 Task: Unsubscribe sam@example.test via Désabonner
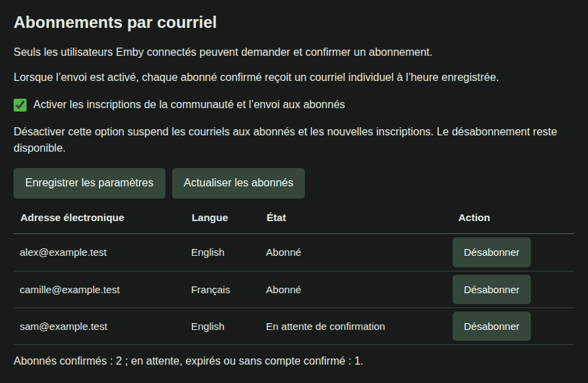[491, 327]
